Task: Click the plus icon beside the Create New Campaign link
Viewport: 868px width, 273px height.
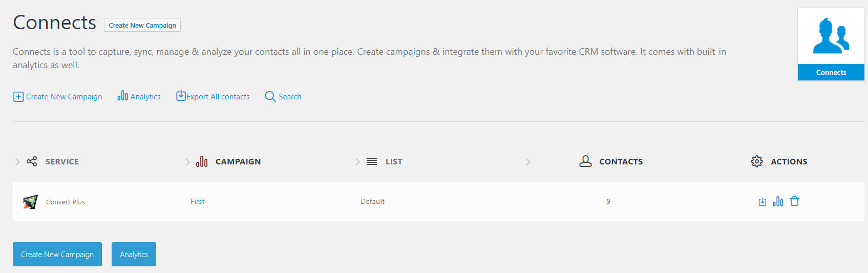Action: point(18,97)
